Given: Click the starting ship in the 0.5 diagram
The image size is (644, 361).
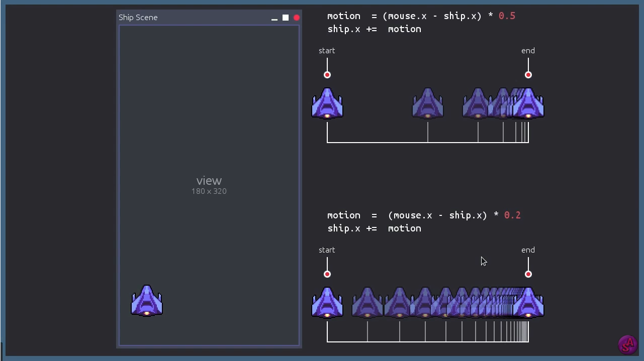Looking at the screenshot, I should [x=327, y=103].
